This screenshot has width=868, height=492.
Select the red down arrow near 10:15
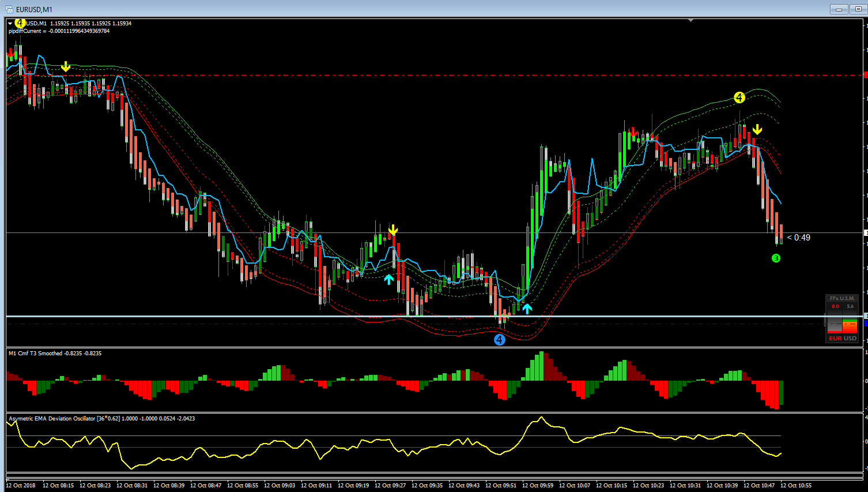633,132
